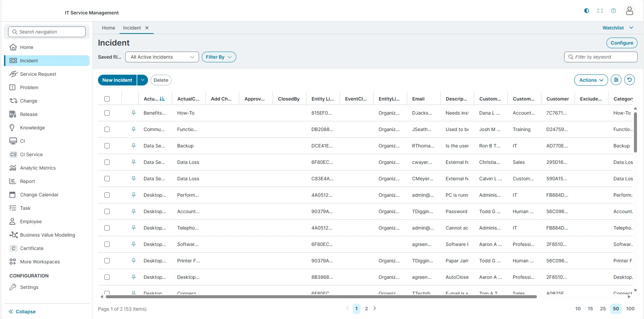Click the New Incident button
Screen dimensions: 644x319
pyautogui.click(x=117, y=80)
